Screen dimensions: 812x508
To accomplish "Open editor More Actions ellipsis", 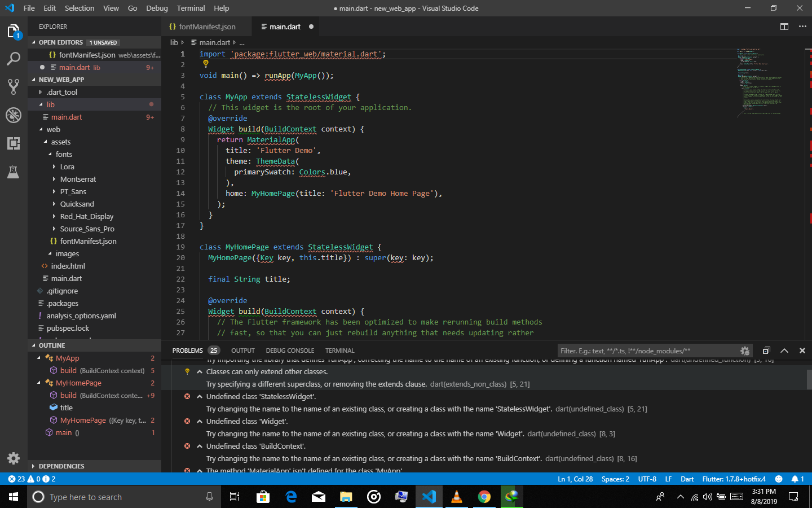I will point(802,27).
